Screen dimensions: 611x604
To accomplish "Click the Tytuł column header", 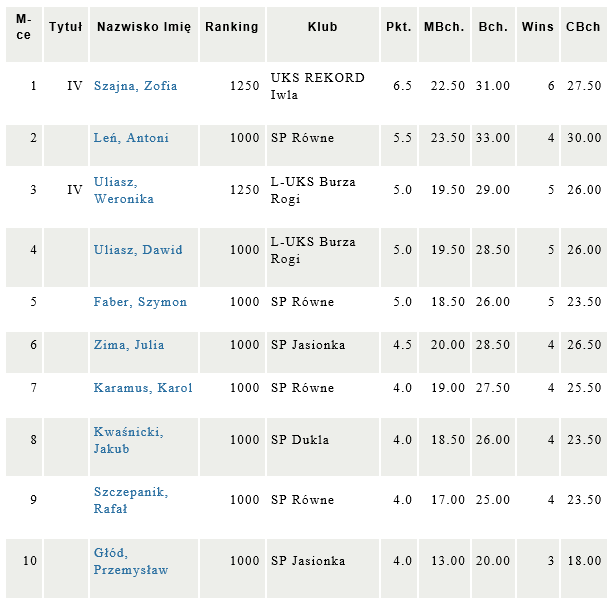I will [x=65, y=27].
